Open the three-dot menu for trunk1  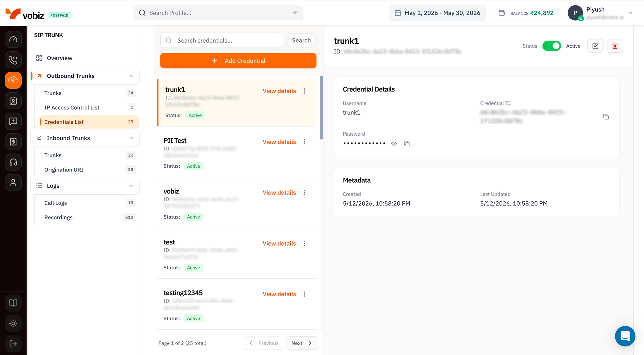[x=305, y=91]
